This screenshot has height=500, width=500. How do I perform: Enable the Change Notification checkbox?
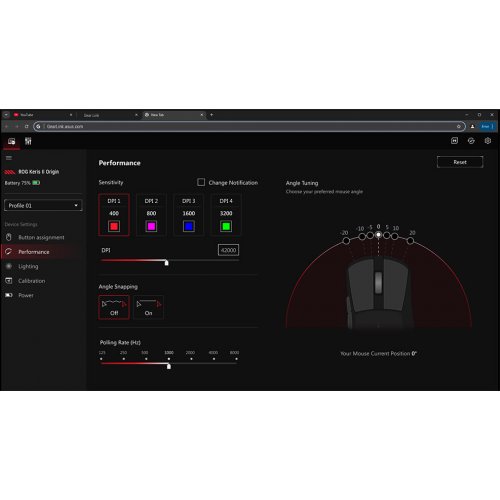tap(201, 182)
